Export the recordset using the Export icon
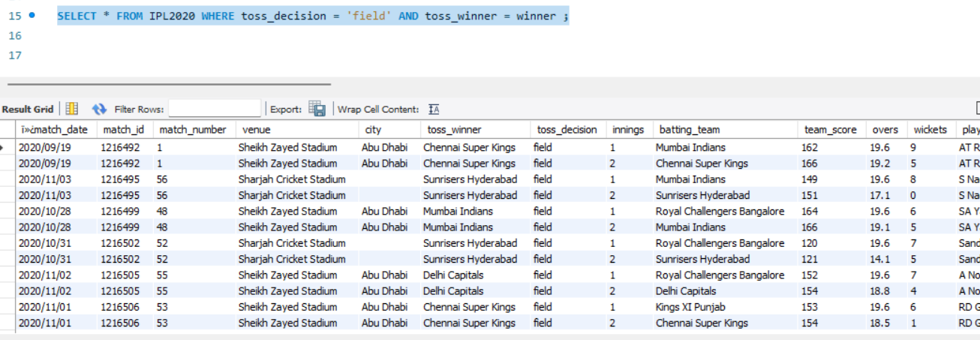980x340 pixels. pos(317,109)
